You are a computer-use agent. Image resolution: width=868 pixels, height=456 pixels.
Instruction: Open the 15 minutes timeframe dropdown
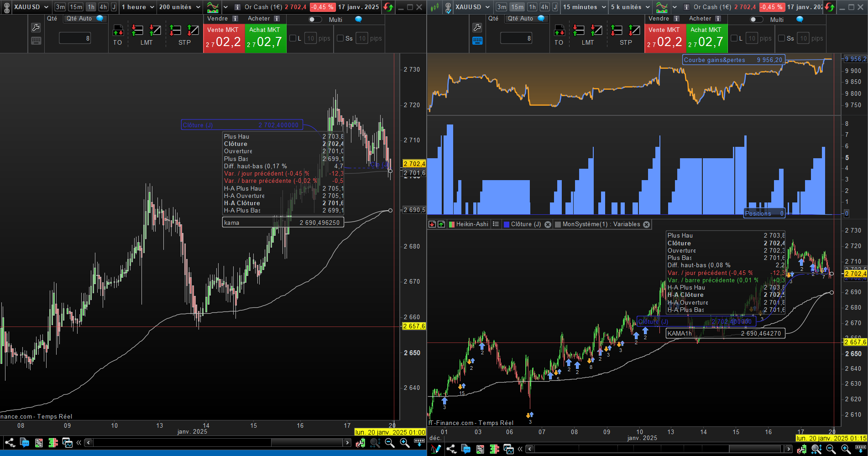(x=584, y=7)
